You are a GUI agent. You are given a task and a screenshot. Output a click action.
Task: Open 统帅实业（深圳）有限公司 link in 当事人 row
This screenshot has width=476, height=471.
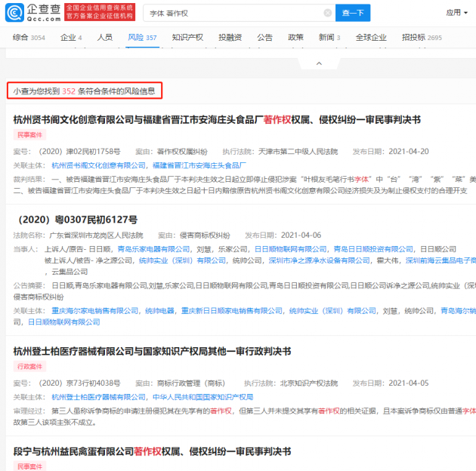(x=182, y=260)
